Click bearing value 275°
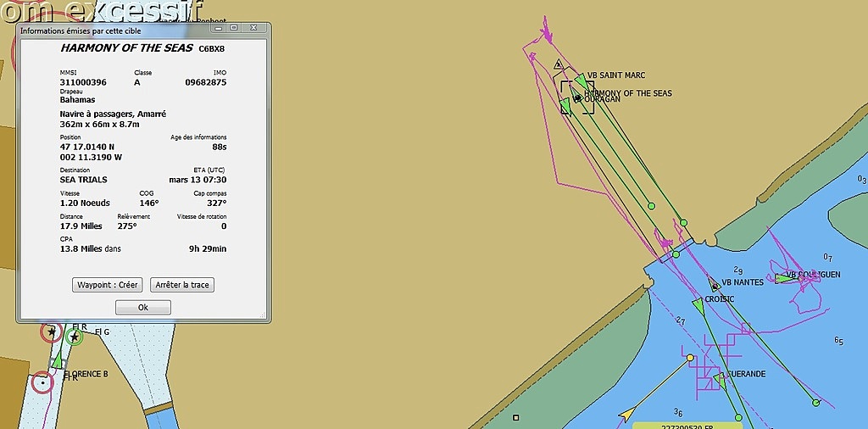Screen dimensions: 868x429 [x=127, y=226]
